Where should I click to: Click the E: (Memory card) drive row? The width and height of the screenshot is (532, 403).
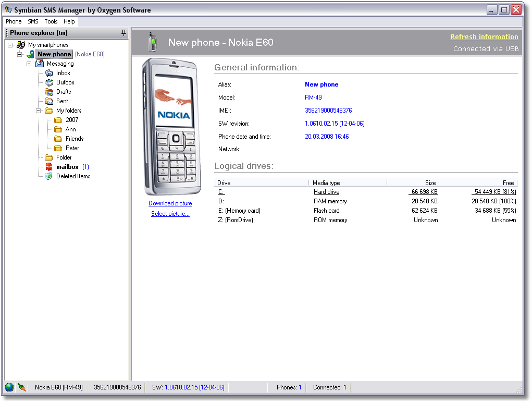tap(366, 211)
